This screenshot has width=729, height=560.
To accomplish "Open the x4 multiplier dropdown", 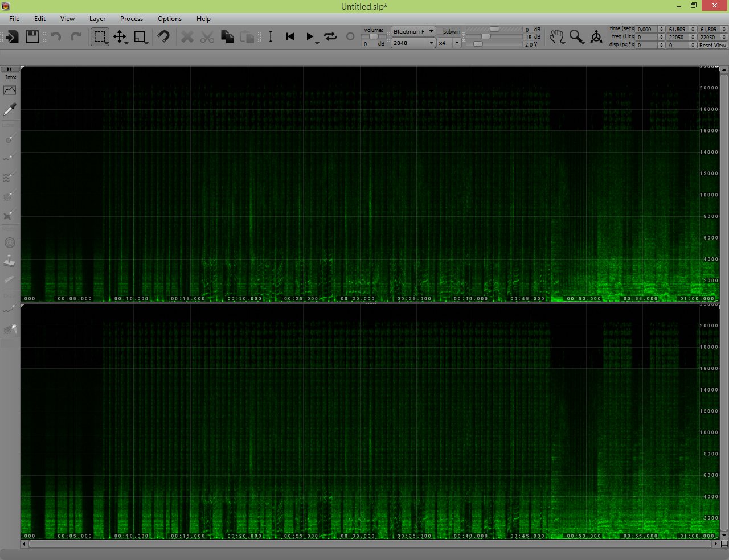I will point(449,43).
